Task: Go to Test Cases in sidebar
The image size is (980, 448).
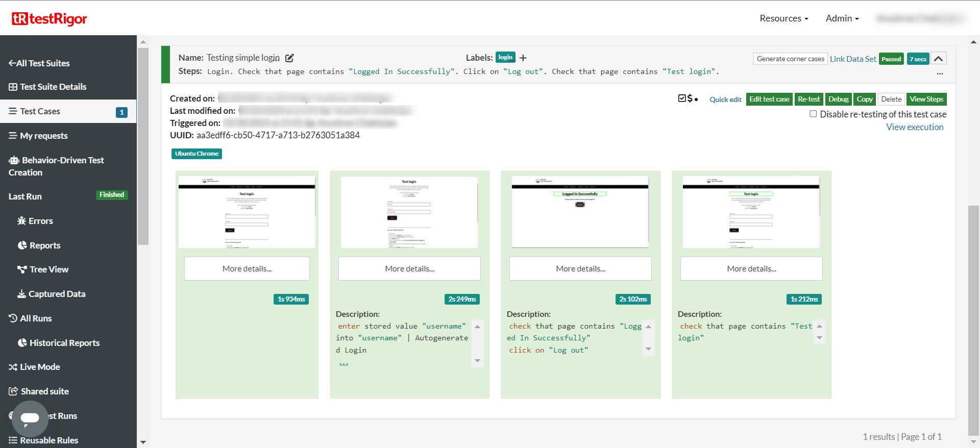Action: point(40,111)
